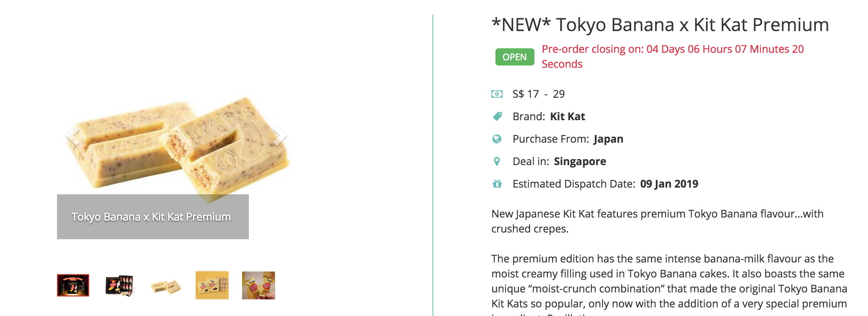Select the second thumbnail showing black gift box
Image resolution: width=868 pixels, height=316 pixels.
(x=120, y=285)
